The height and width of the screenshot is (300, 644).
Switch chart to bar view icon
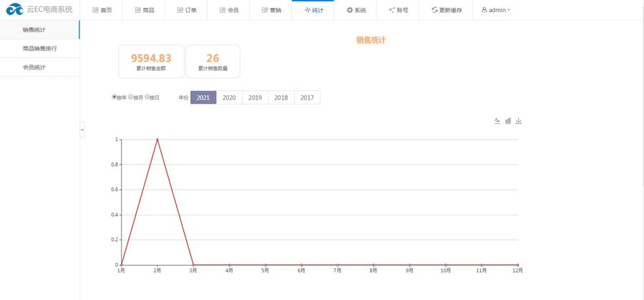tap(508, 121)
